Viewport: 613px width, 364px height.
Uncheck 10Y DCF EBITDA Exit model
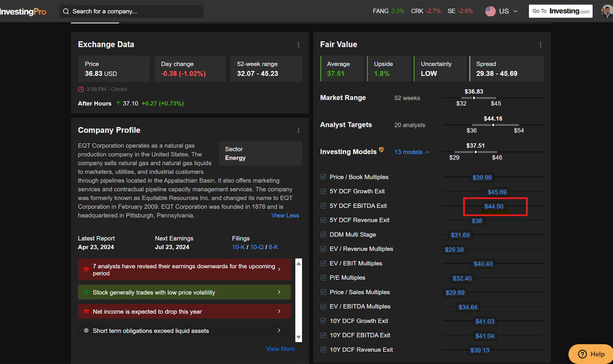323,335
